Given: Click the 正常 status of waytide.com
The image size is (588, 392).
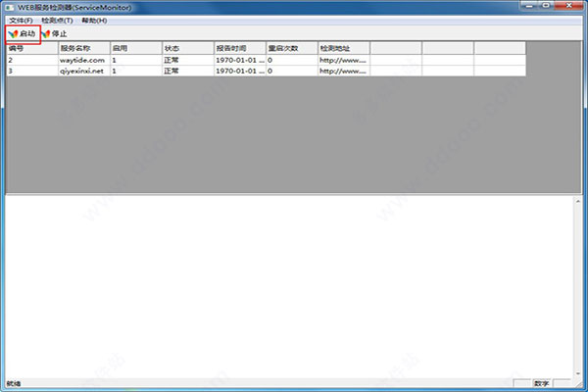Looking at the screenshot, I should (x=173, y=60).
